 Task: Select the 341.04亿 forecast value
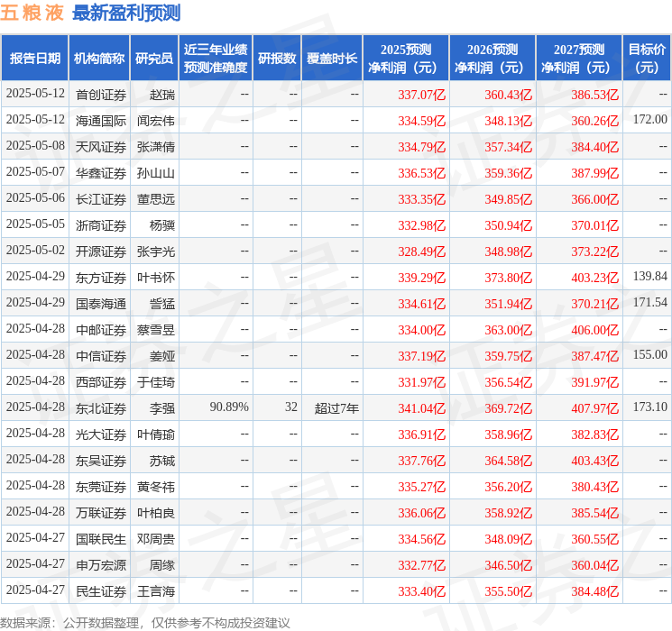tap(422, 408)
